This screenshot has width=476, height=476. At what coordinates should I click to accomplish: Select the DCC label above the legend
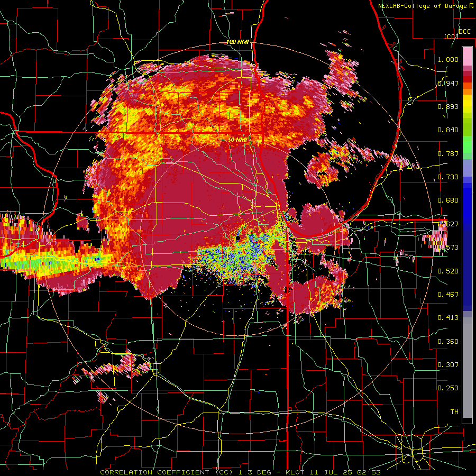pyautogui.click(x=464, y=32)
